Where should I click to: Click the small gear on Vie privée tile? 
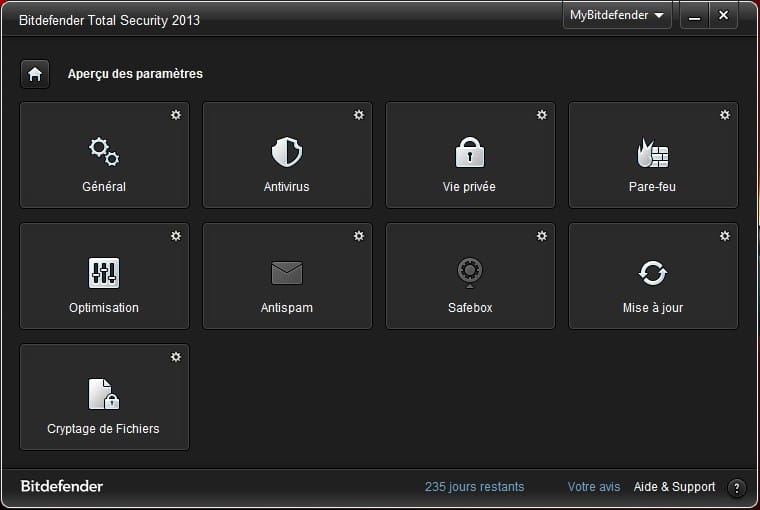tap(542, 115)
